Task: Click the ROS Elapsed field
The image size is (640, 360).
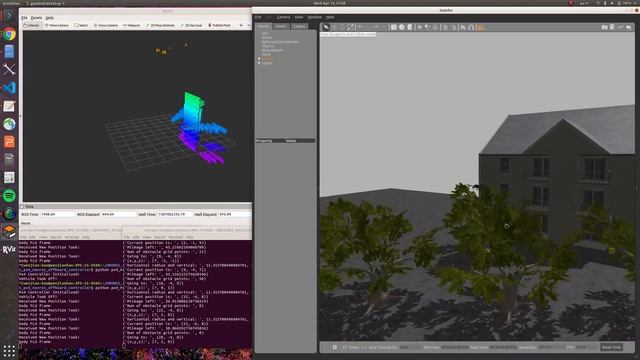Action: click(118, 214)
